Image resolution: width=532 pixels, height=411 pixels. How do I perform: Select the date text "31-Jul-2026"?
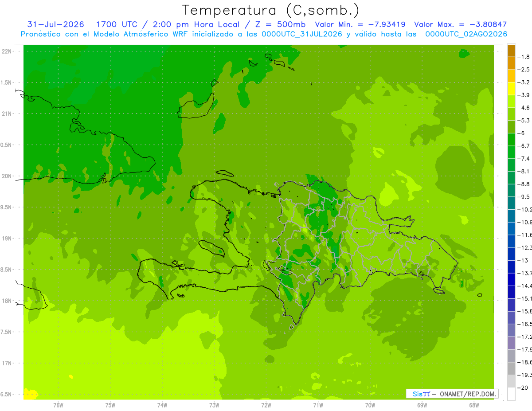(56, 24)
